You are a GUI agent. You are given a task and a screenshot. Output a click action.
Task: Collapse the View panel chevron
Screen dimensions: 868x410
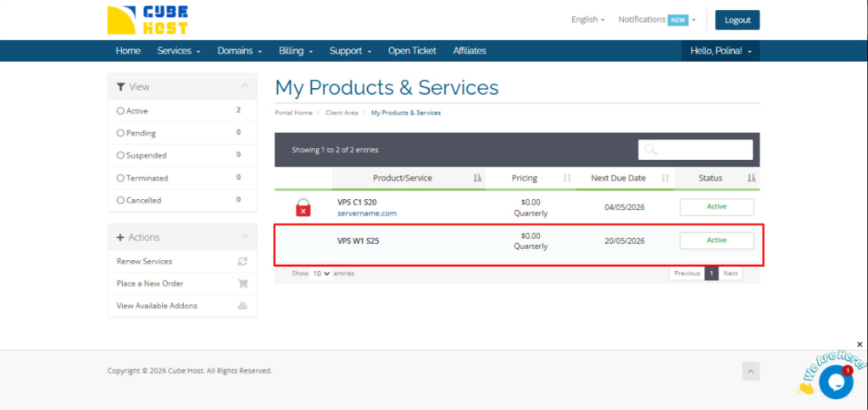tap(245, 86)
